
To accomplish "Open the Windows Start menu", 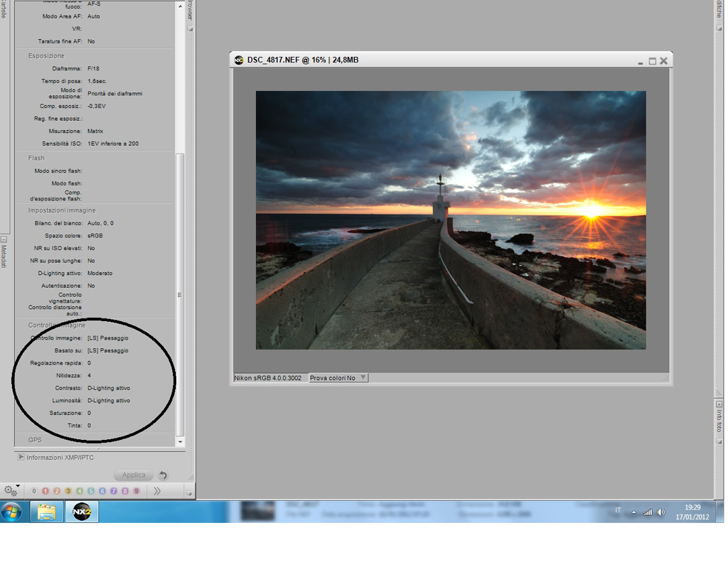I will pos(11,512).
